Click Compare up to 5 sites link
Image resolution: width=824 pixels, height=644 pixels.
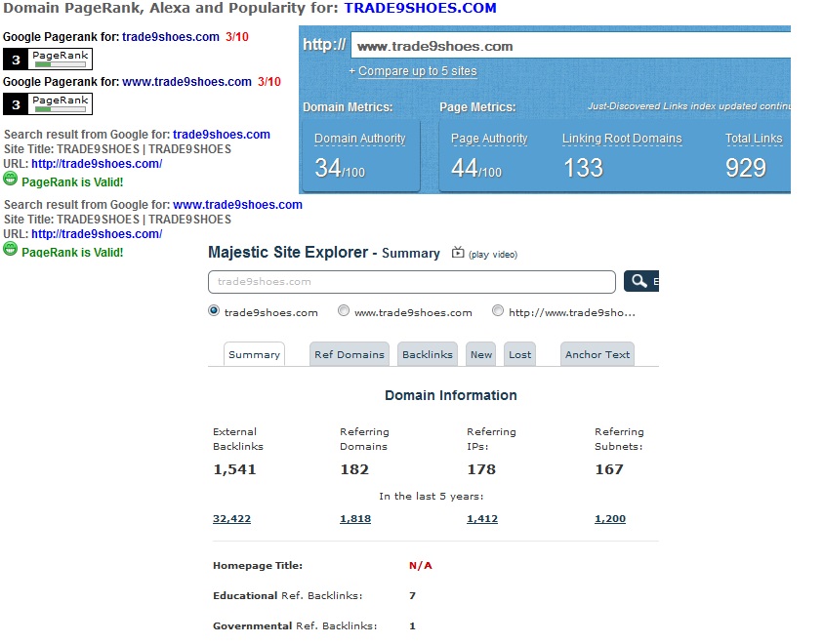pos(418,71)
